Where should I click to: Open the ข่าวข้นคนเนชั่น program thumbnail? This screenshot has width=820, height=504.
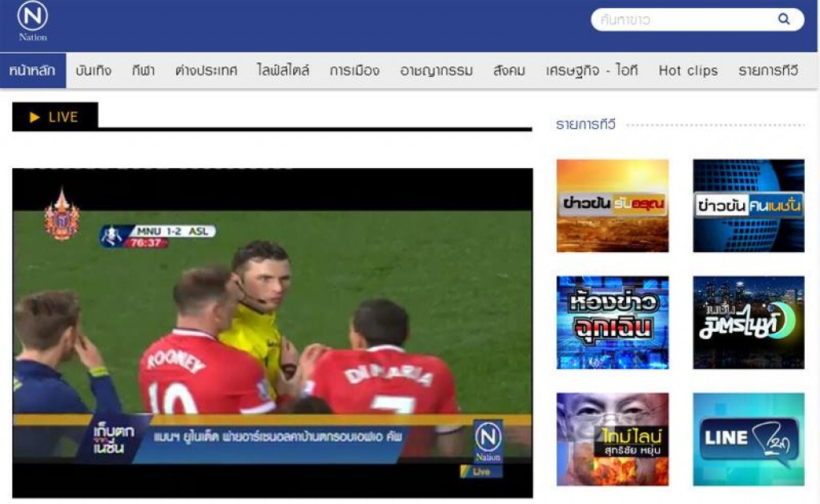(x=749, y=206)
